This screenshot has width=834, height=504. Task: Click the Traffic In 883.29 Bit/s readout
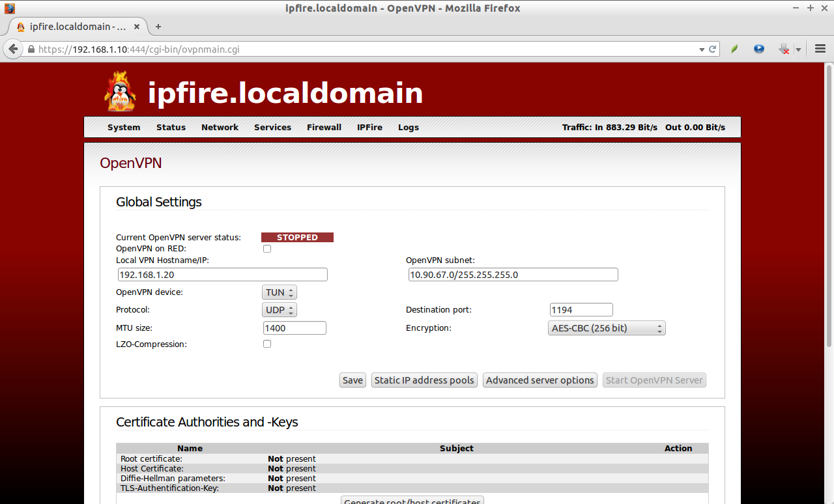pos(610,128)
